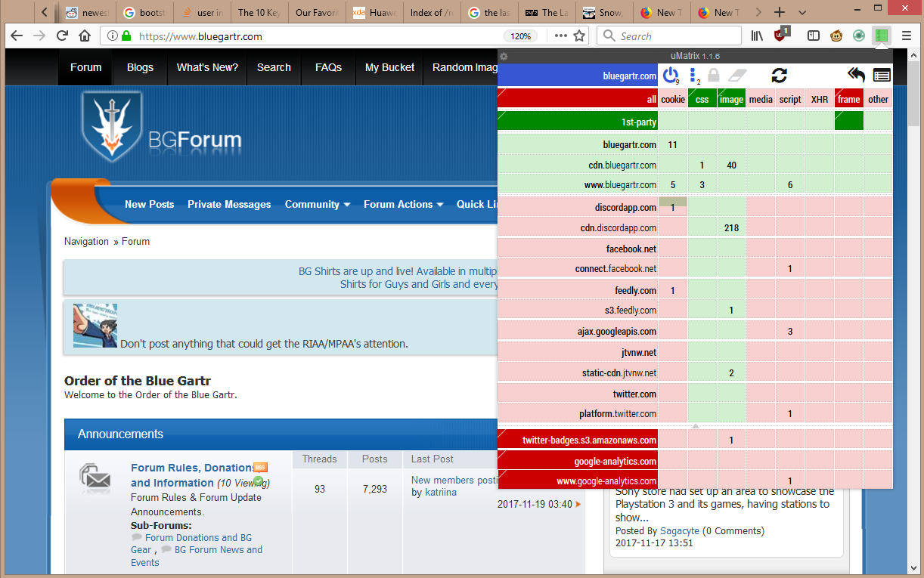Viewport: 924px width, 578px height.
Task: Toggle the css column header in uMatrix
Action: (x=702, y=99)
